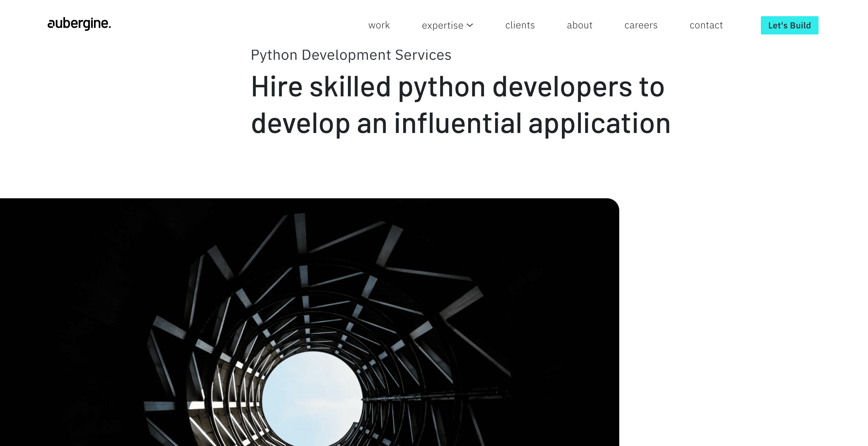Viewport: 868px width, 446px height.
Task: Click the aubergine logo
Action: click(x=79, y=24)
